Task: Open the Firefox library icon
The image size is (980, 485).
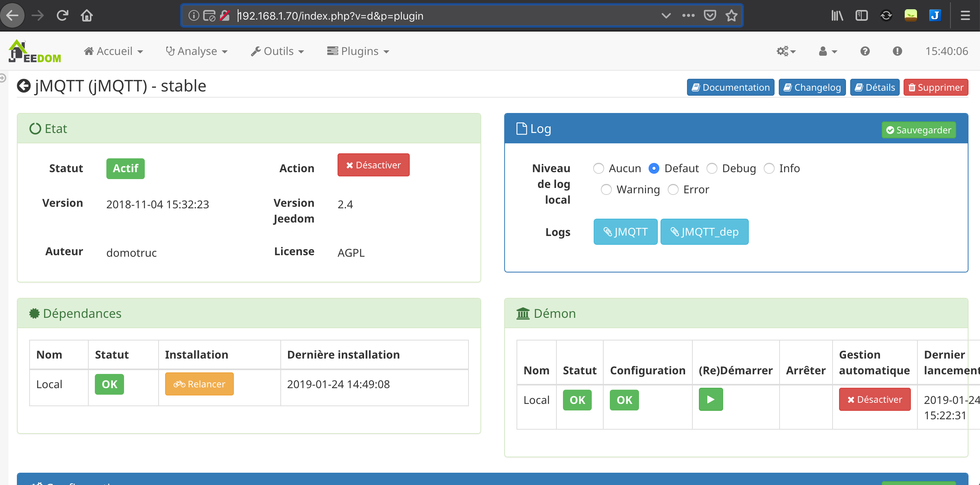Action: coord(837,15)
